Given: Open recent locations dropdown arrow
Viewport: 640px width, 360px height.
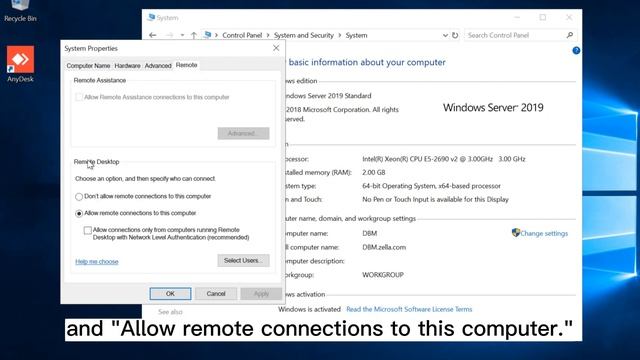Looking at the screenshot, I should [182, 36].
